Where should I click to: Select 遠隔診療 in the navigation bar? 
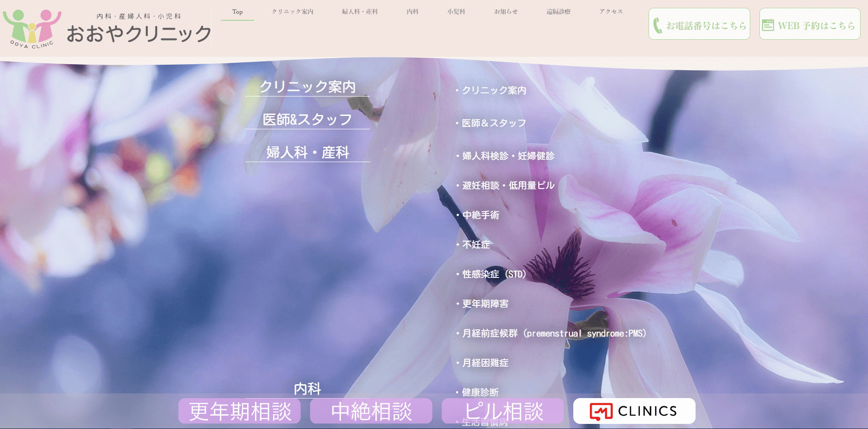[558, 12]
